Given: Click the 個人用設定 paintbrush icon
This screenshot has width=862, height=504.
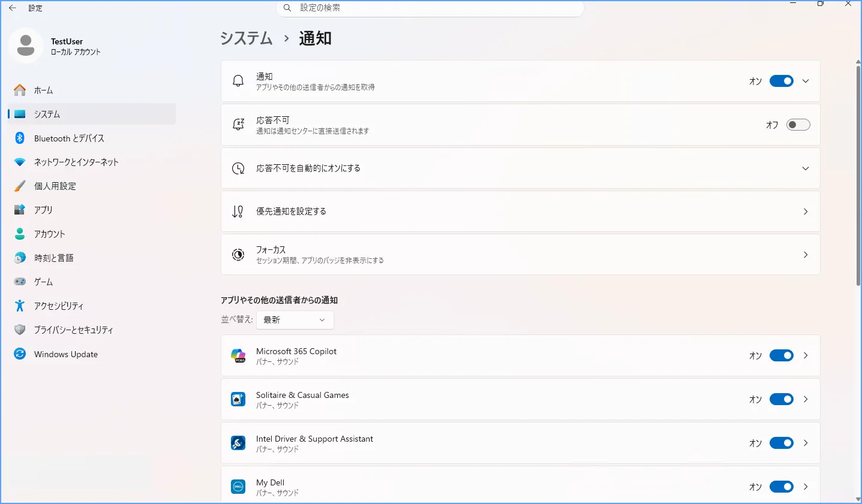Looking at the screenshot, I should (20, 186).
